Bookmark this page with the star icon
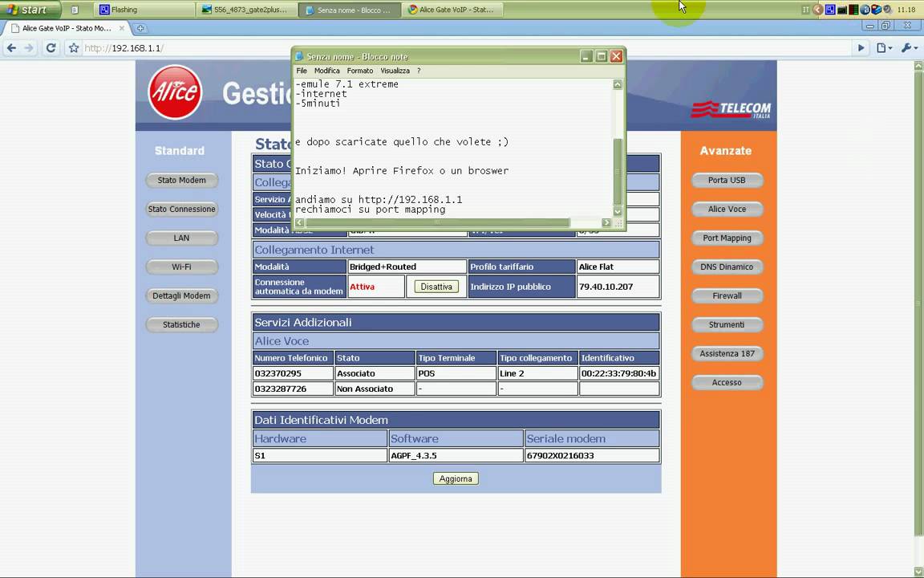924x578 pixels. tap(73, 48)
